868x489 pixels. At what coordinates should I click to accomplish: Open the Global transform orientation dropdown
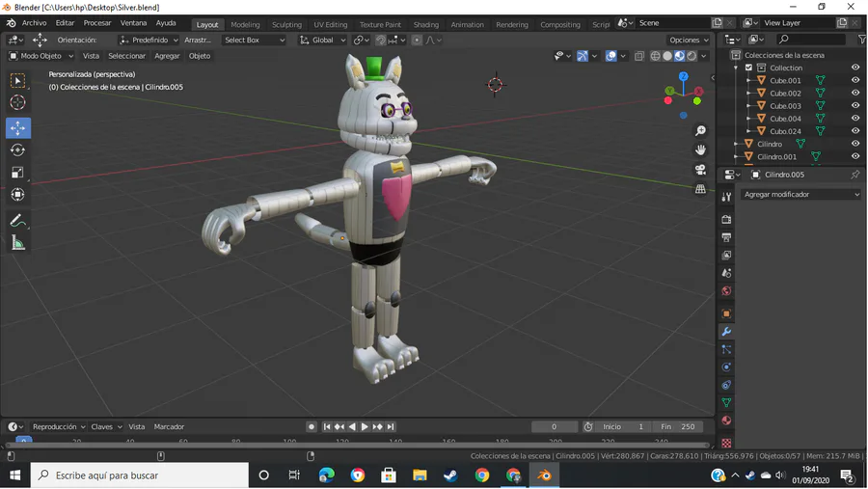coord(323,40)
